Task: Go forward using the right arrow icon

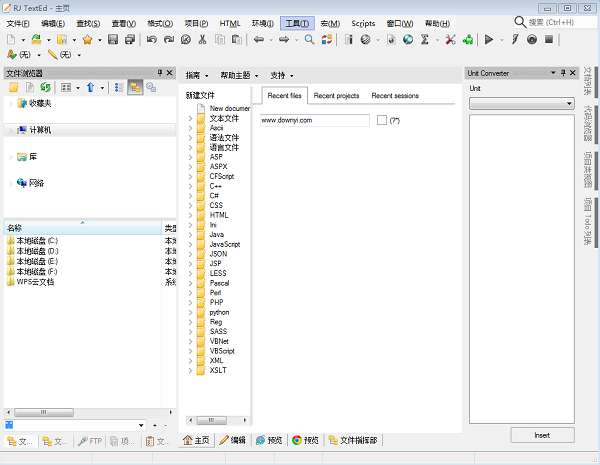Action: pos(284,39)
